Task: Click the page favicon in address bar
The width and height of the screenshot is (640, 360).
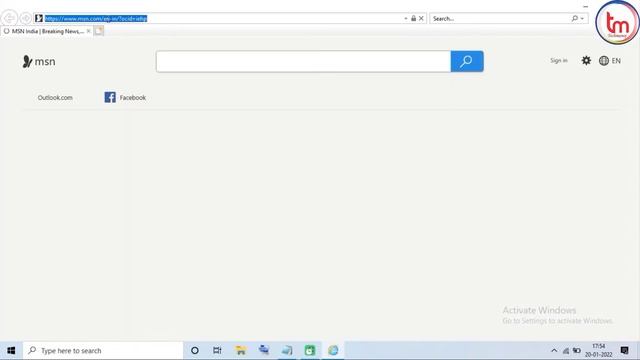Action: point(39,18)
